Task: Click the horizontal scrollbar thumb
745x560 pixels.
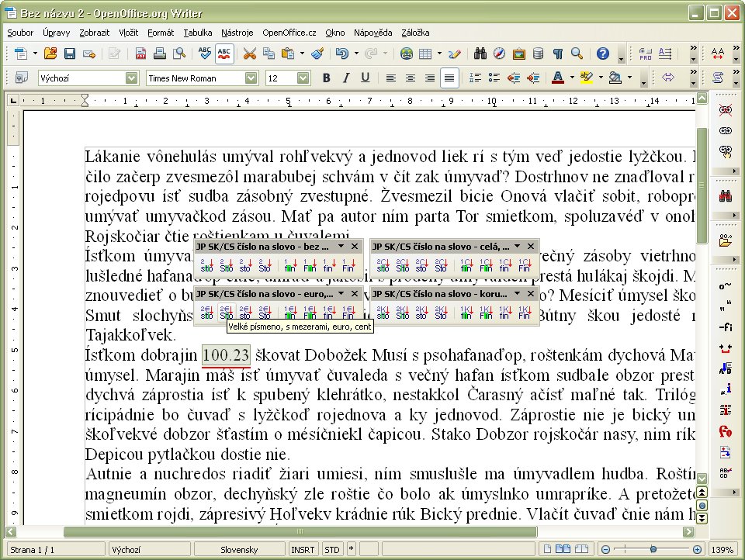Action: coord(300,531)
